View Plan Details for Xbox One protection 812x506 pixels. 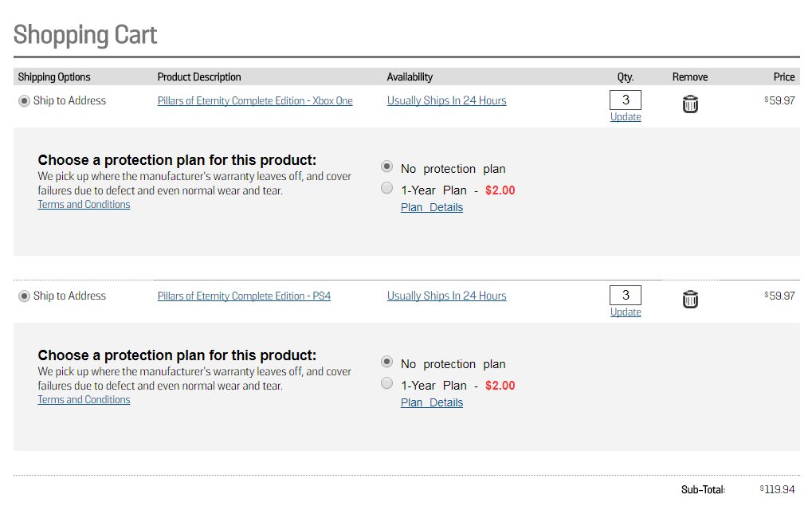[x=432, y=208]
